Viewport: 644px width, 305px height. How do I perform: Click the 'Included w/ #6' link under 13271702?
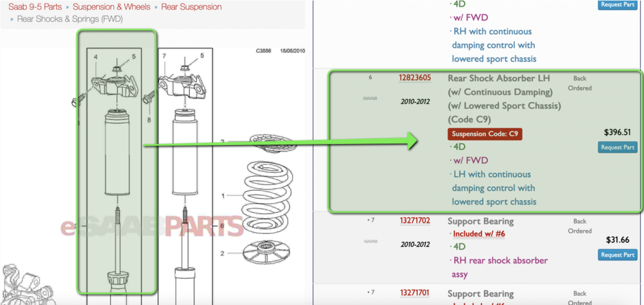tap(479, 234)
